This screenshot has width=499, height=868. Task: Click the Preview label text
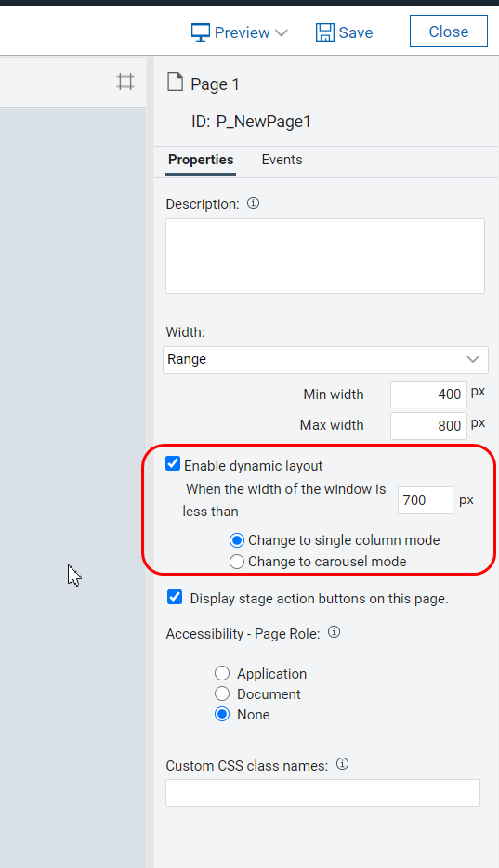pos(242,32)
